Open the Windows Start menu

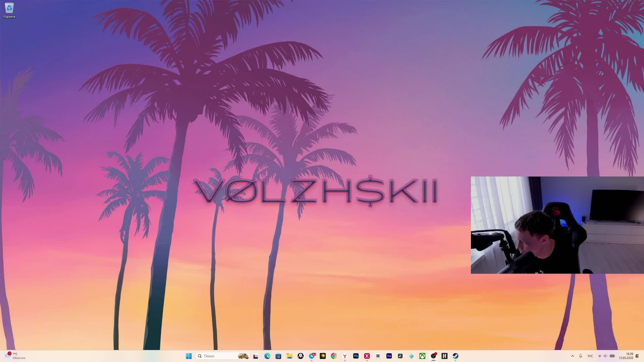click(x=189, y=356)
